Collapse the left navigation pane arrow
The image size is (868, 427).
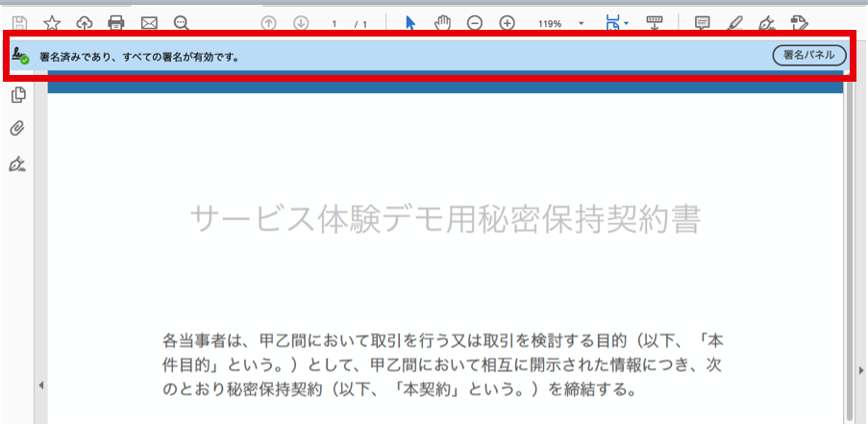click(40, 386)
